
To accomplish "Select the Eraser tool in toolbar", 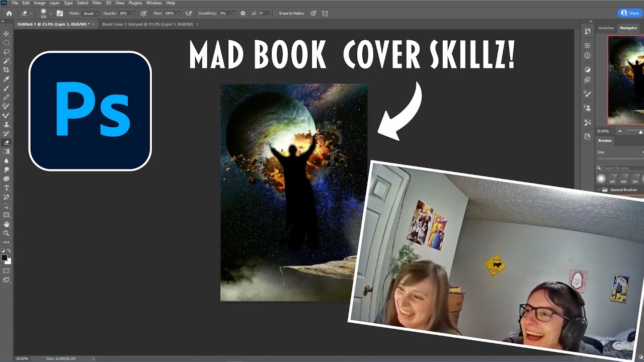I will tap(7, 143).
